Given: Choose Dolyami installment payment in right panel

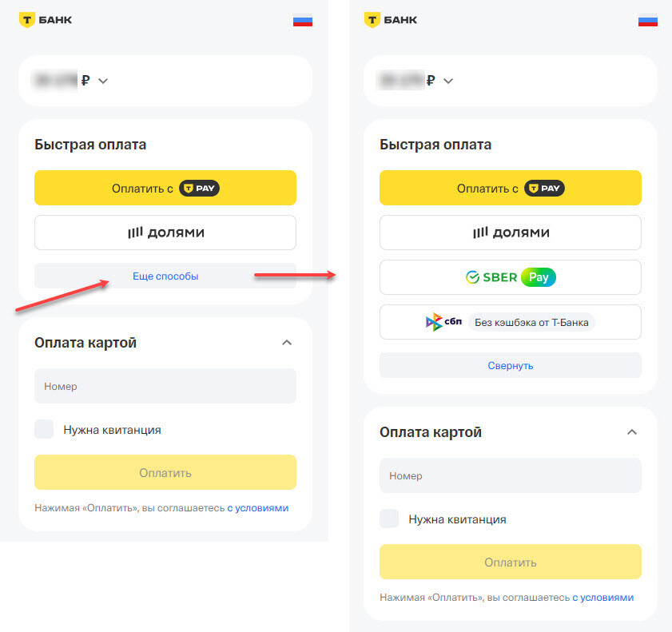Looking at the screenshot, I should (510, 233).
